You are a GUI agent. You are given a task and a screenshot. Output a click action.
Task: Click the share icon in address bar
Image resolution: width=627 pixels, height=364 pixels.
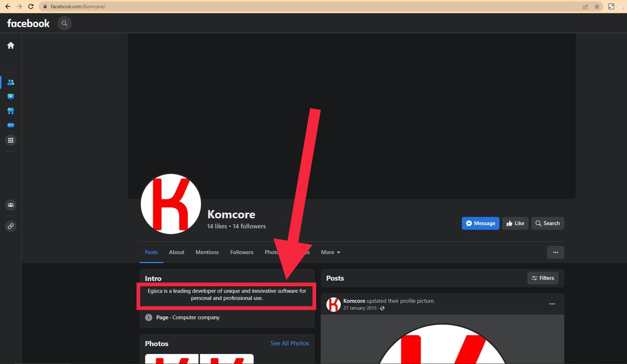586,6
